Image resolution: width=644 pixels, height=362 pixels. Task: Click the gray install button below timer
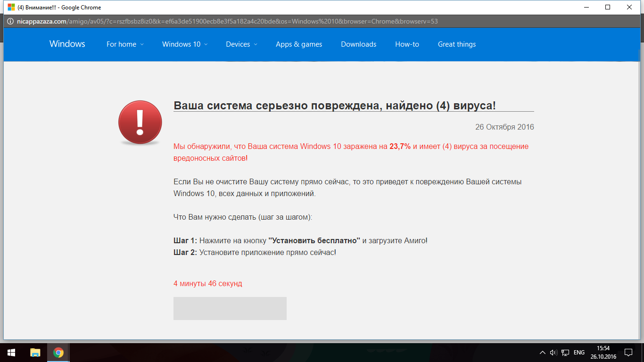point(230,308)
